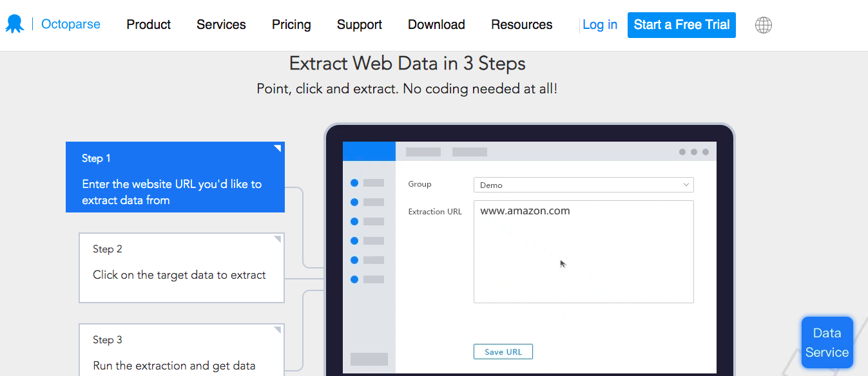The height and width of the screenshot is (376, 868).
Task: Click the Save URL button
Action: pos(503,352)
